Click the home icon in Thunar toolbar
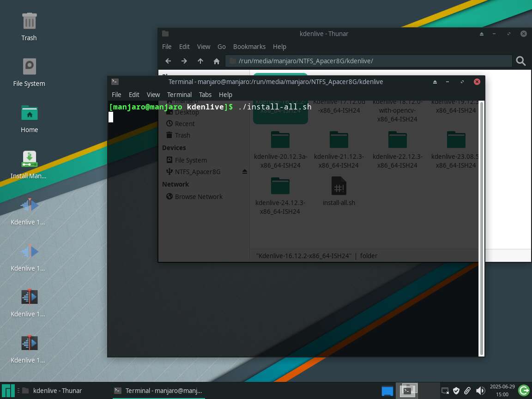The width and height of the screenshot is (532, 399). (x=216, y=61)
